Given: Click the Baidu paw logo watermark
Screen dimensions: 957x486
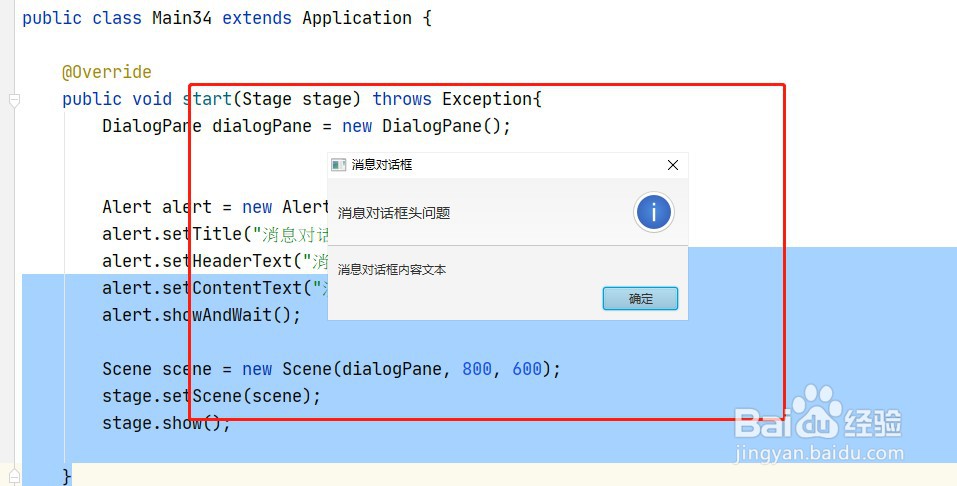Looking at the screenshot, I should pyautogui.click(x=817, y=412).
